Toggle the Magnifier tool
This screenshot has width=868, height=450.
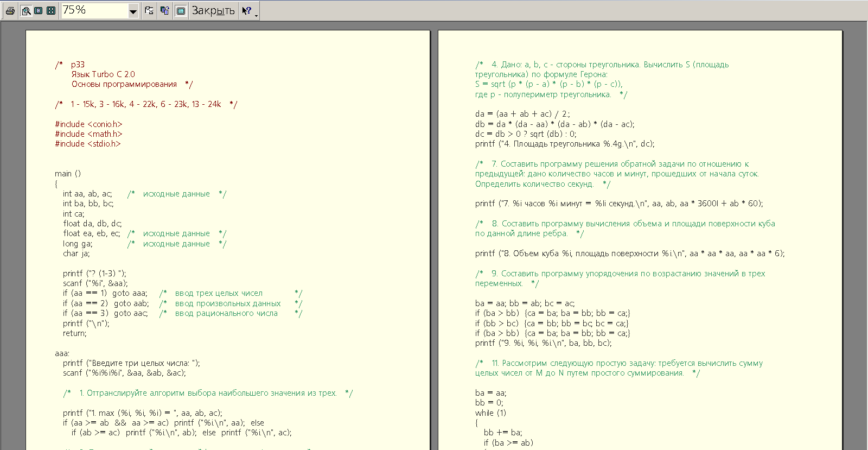[x=25, y=10]
